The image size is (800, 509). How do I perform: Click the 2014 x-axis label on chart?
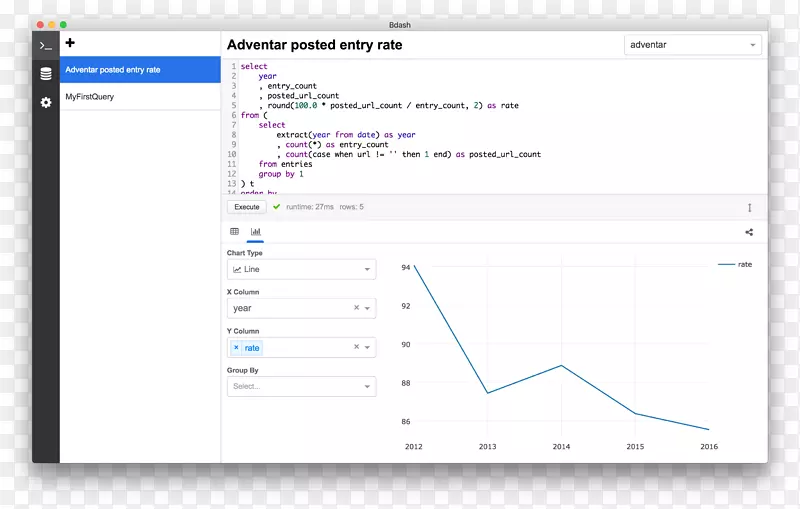561,446
